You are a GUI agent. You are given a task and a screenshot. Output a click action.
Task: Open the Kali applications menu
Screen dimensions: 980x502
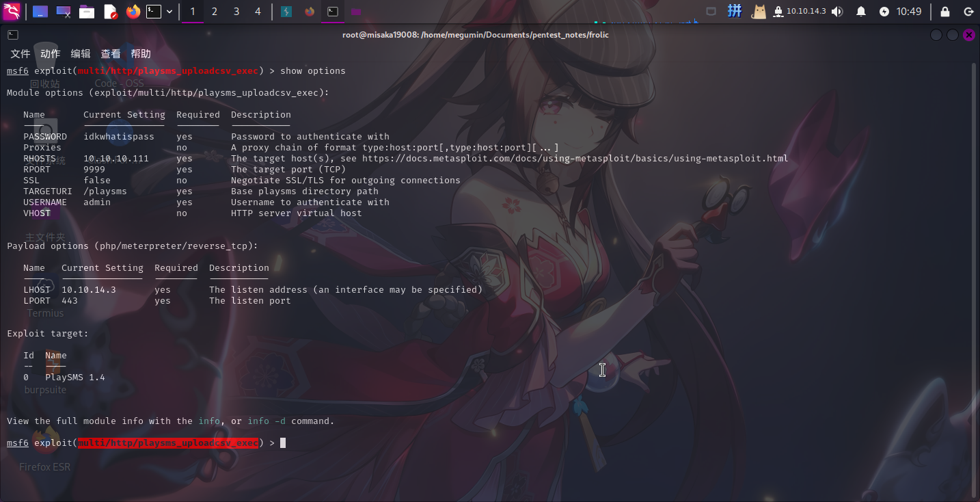click(12, 11)
